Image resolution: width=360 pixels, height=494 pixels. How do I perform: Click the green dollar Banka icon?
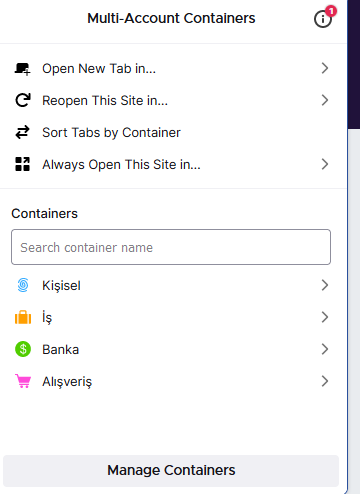pos(23,349)
